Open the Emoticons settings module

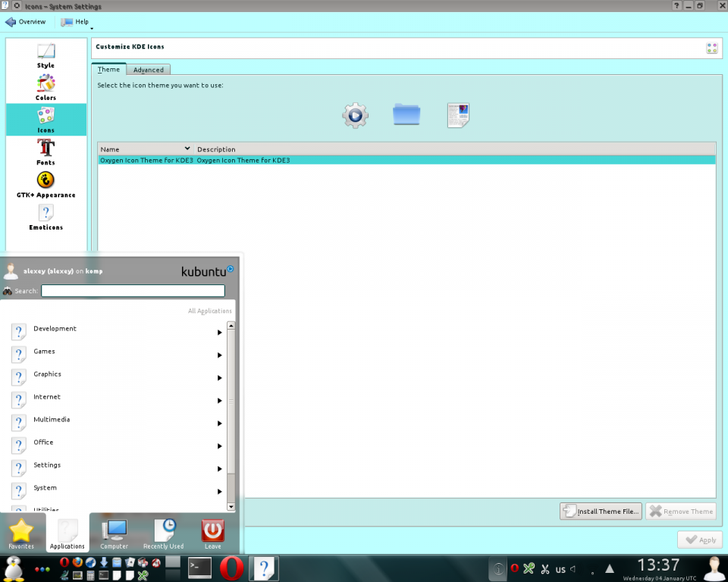[46, 217]
